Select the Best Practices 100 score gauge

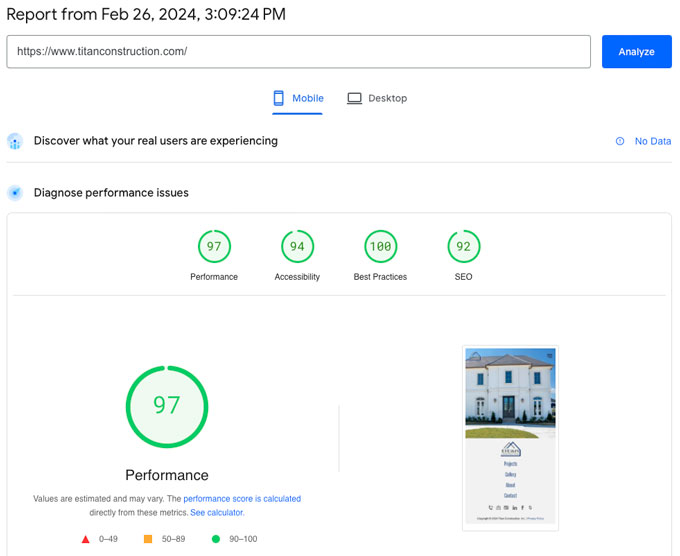click(380, 246)
